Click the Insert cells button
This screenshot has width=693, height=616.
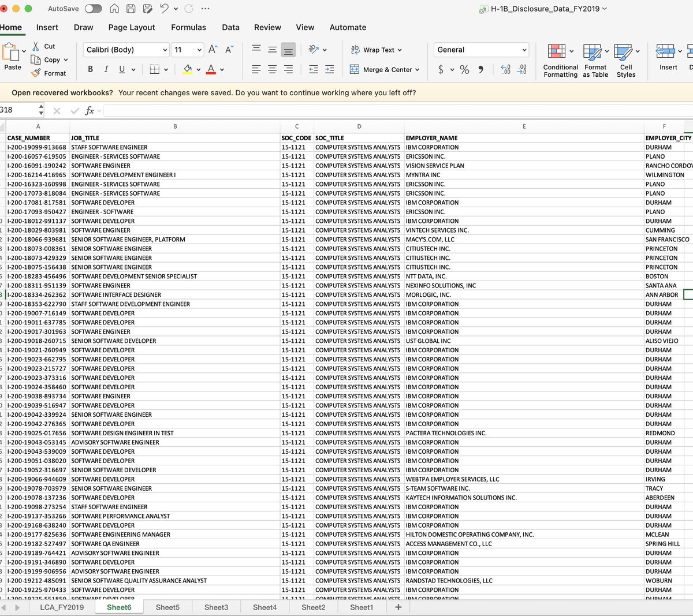(x=668, y=57)
